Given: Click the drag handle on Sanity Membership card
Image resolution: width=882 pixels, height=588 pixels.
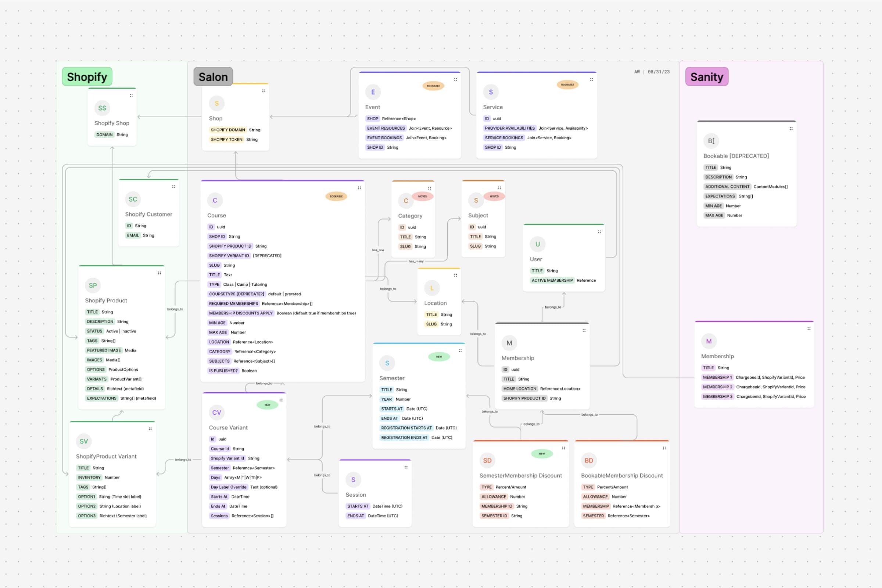Looking at the screenshot, I should click(809, 329).
